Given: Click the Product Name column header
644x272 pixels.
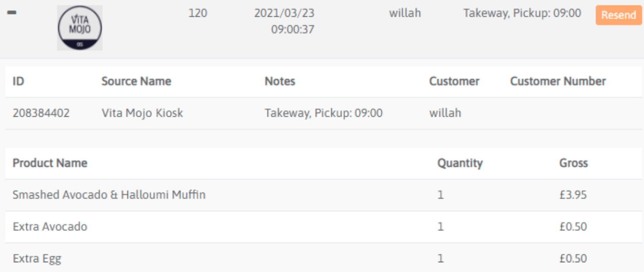Looking at the screenshot, I should point(50,163).
